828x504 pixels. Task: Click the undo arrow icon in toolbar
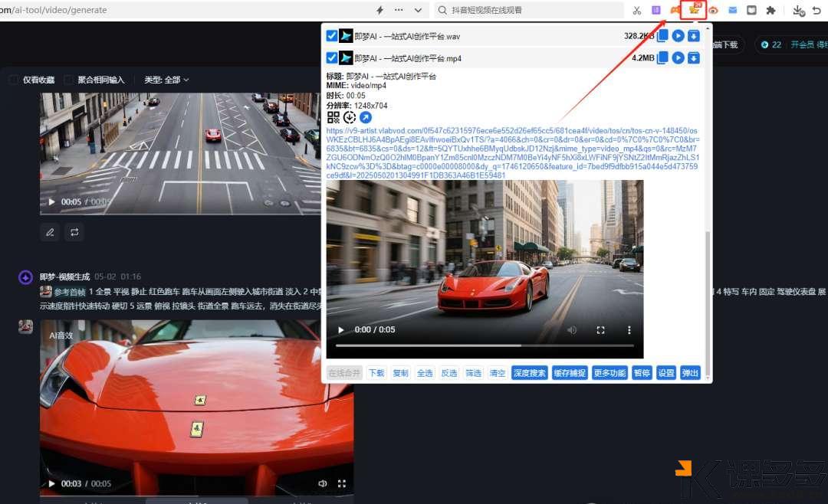coord(817,10)
